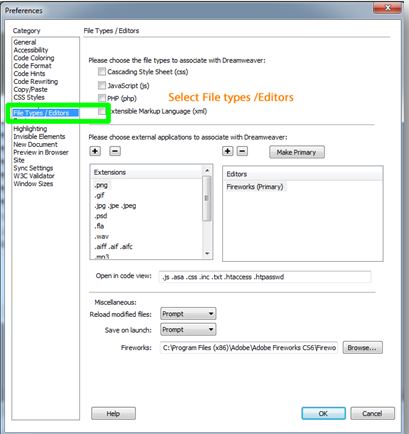Select Site category
409x434 pixels.
tap(19, 160)
